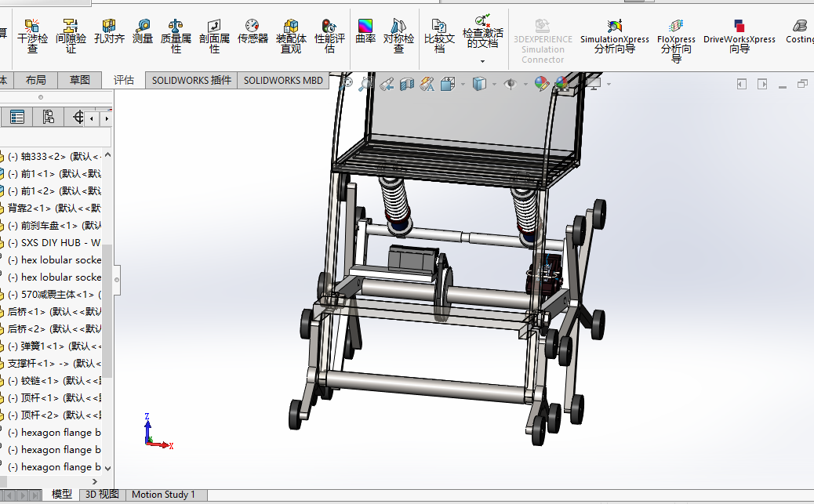Expand dropdown below 检查激活的文档
Viewport: 814px width, 504px height.
(483, 62)
